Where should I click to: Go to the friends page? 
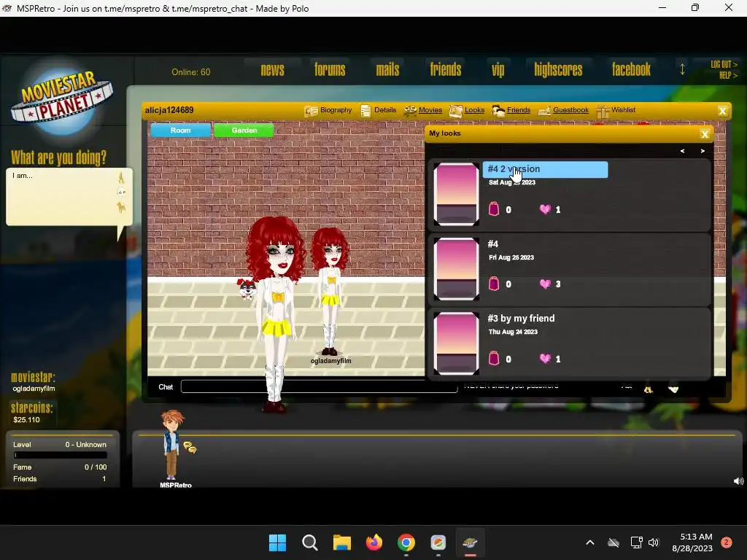pyautogui.click(x=446, y=70)
